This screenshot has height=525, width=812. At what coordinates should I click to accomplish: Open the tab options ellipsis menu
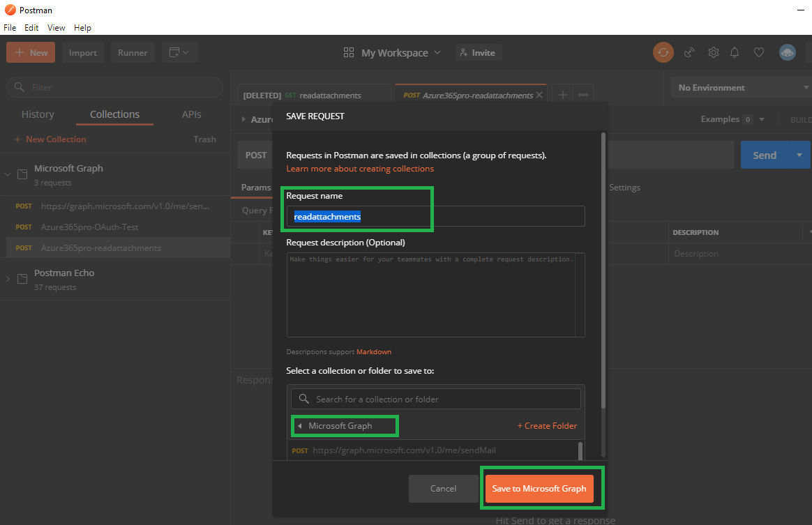tap(583, 95)
